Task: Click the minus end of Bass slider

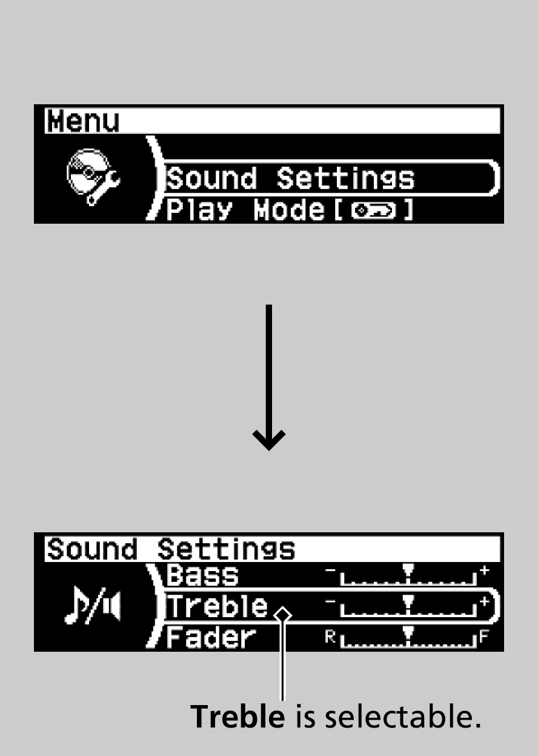Action: (x=330, y=571)
